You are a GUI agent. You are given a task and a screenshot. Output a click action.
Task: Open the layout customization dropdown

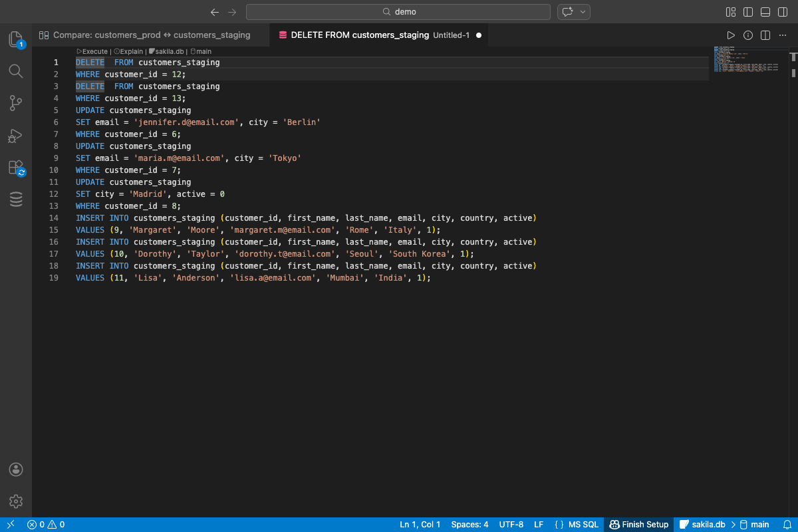(730, 11)
